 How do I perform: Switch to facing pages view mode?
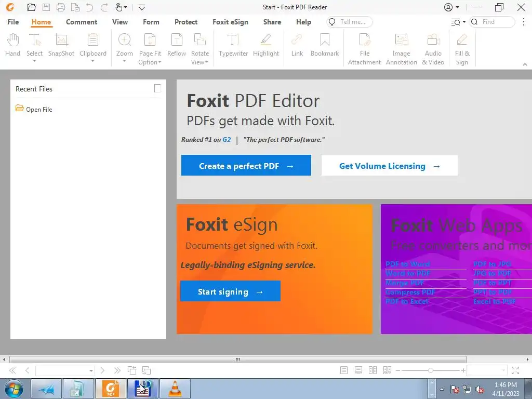[373, 370]
